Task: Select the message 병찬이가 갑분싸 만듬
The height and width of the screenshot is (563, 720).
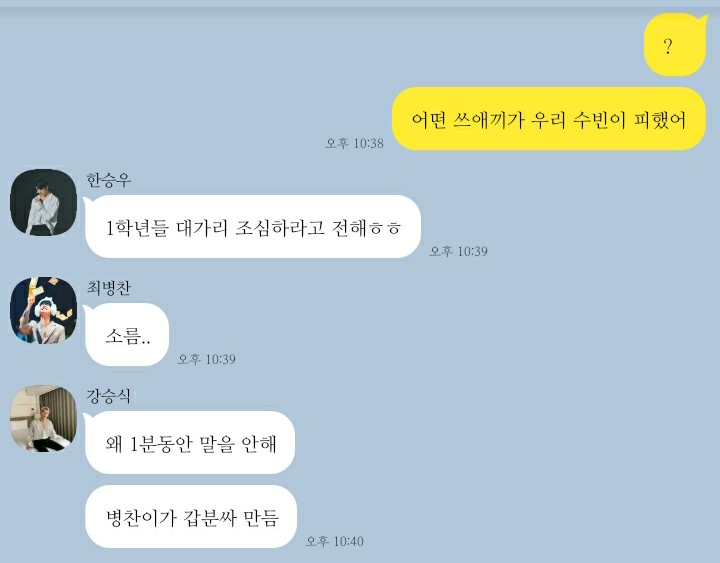Action: coord(191,517)
